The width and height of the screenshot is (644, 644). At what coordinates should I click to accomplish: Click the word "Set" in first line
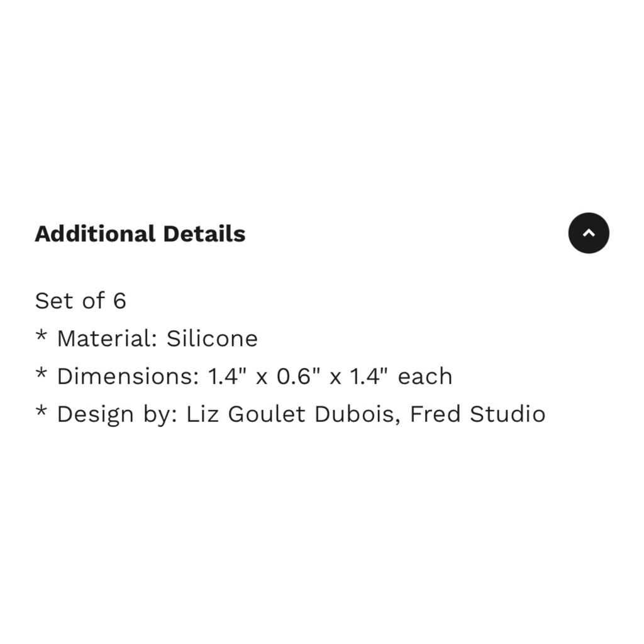54,301
